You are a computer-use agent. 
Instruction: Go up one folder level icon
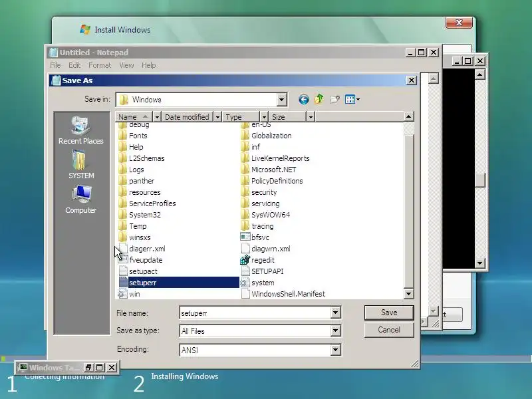click(319, 99)
